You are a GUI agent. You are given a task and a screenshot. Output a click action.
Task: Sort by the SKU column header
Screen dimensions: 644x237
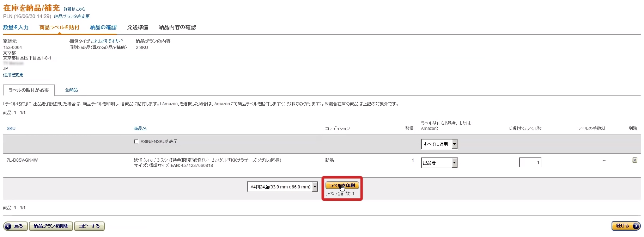click(x=11, y=129)
